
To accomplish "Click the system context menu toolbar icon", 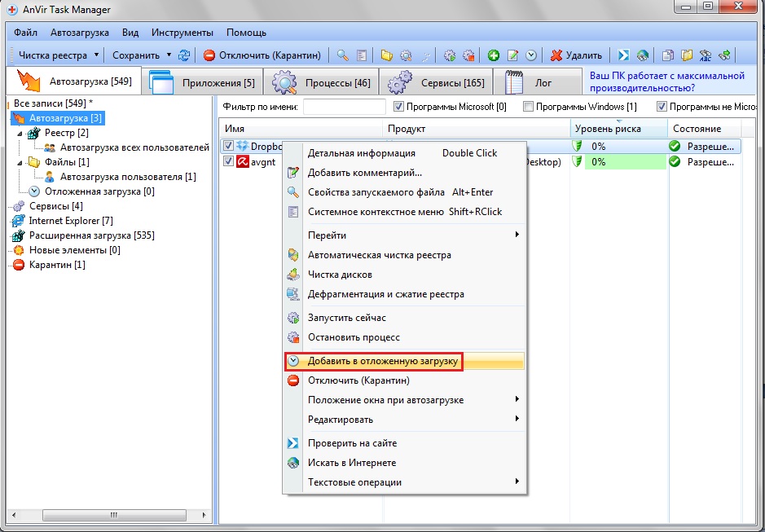I will [x=362, y=55].
